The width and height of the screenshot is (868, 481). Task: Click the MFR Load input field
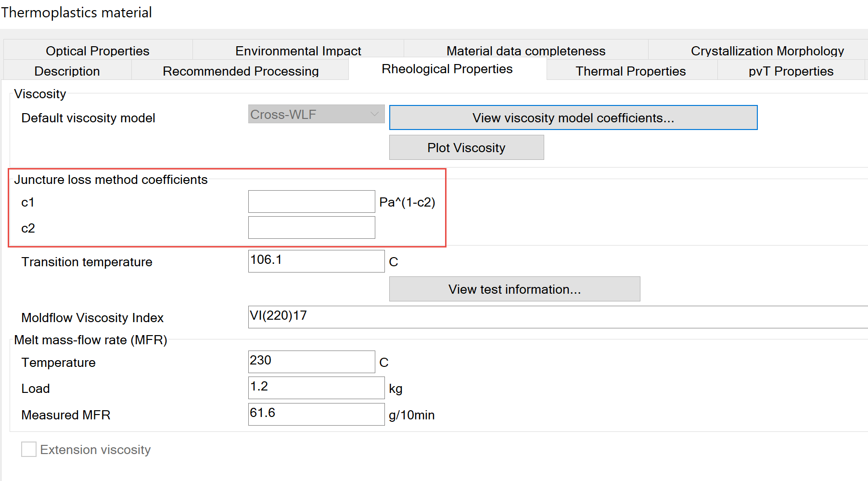tap(316, 388)
